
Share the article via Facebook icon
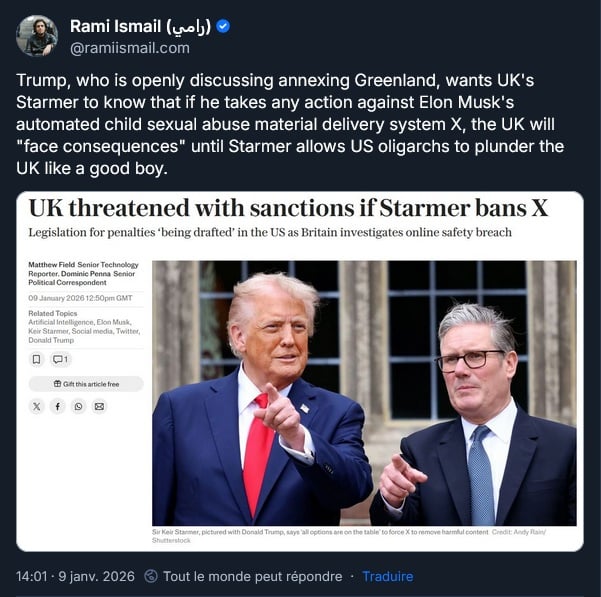pyautogui.click(x=57, y=406)
